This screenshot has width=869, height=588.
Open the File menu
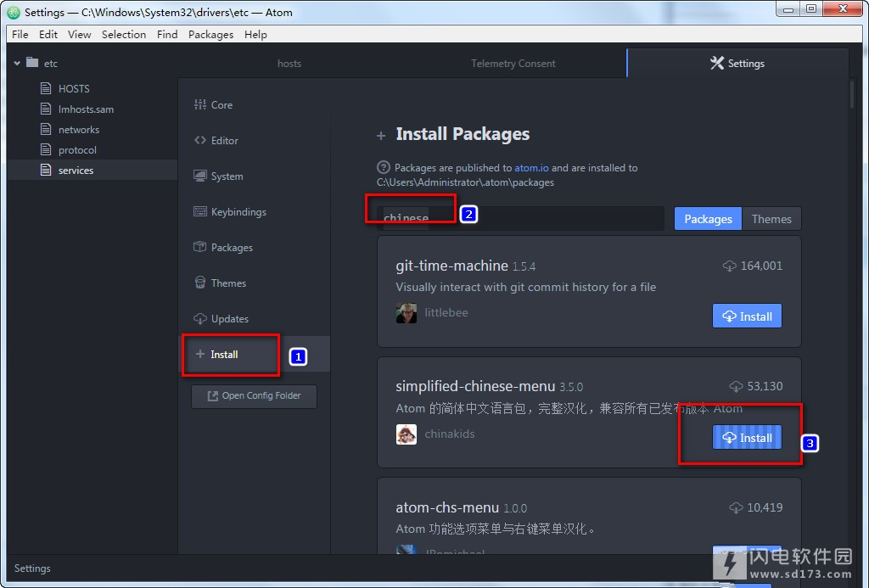click(20, 34)
